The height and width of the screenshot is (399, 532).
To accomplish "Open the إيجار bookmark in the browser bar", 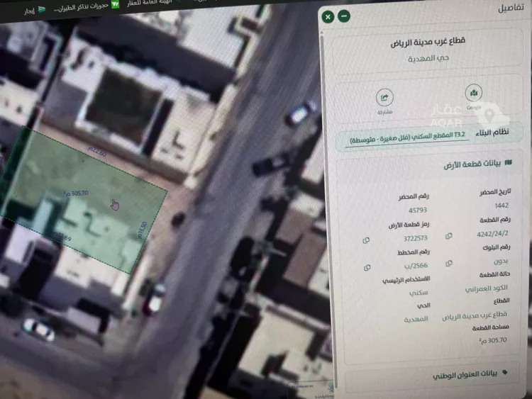I will [x=35, y=11].
